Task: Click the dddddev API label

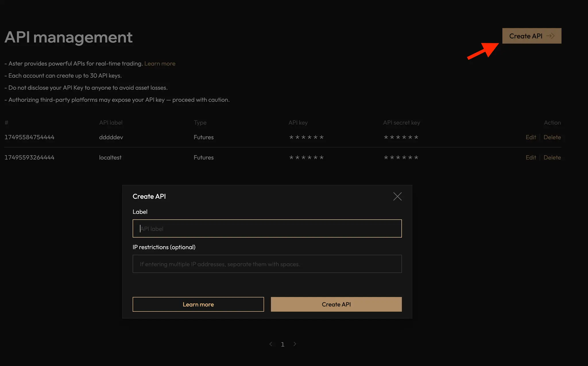Action: tap(111, 137)
